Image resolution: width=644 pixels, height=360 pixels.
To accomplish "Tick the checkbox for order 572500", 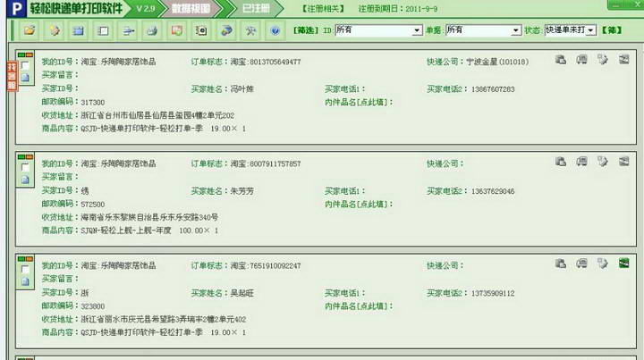I will point(25,167).
